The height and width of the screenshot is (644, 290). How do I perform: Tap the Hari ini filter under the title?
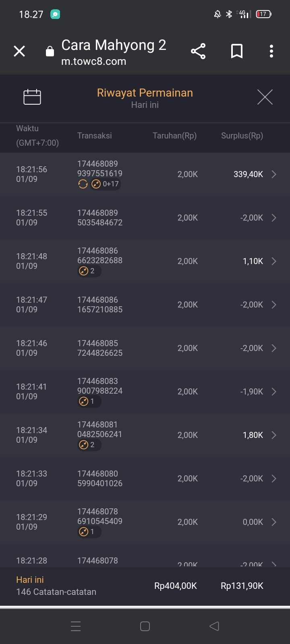coord(145,105)
